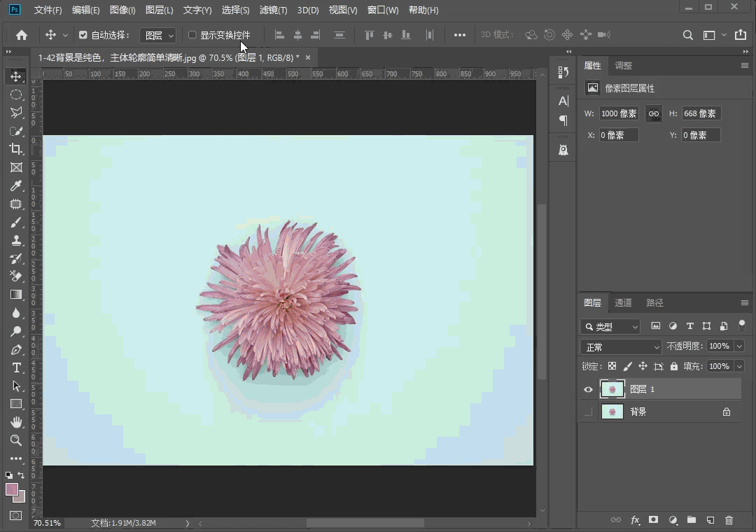756x532 pixels.
Task: Open the workspace switcher dropdown arrow
Action: [x=724, y=35]
